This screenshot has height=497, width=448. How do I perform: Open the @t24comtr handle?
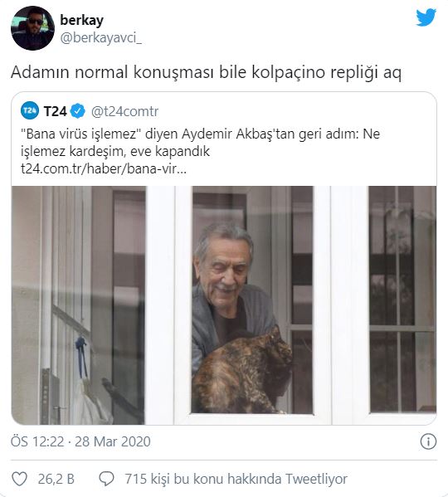coord(124,111)
